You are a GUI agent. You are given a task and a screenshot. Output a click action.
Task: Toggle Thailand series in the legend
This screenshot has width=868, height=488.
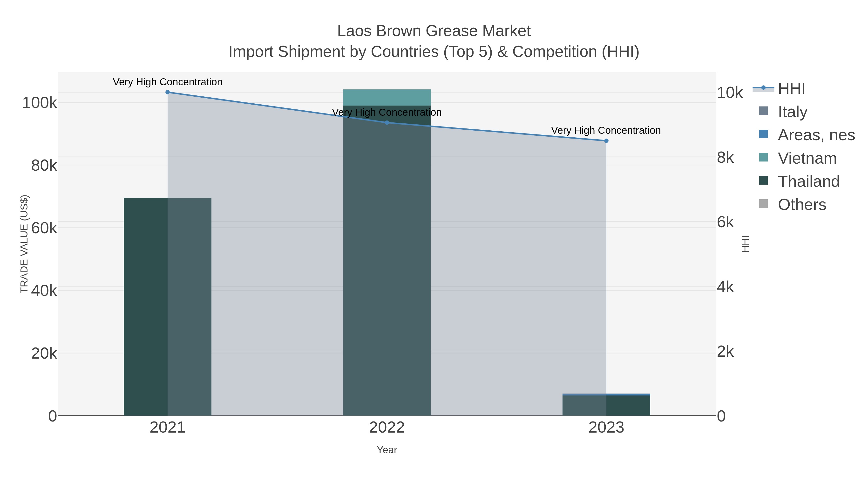tap(799, 181)
